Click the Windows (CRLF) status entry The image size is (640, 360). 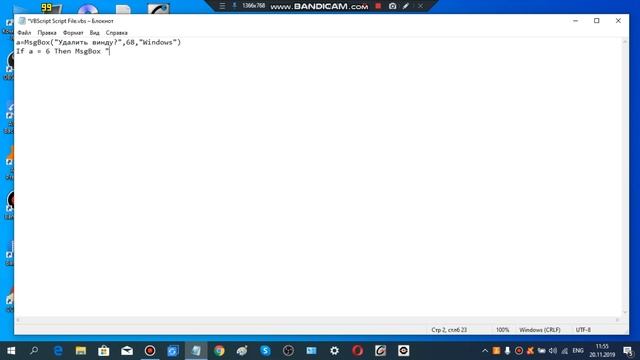coord(540,330)
